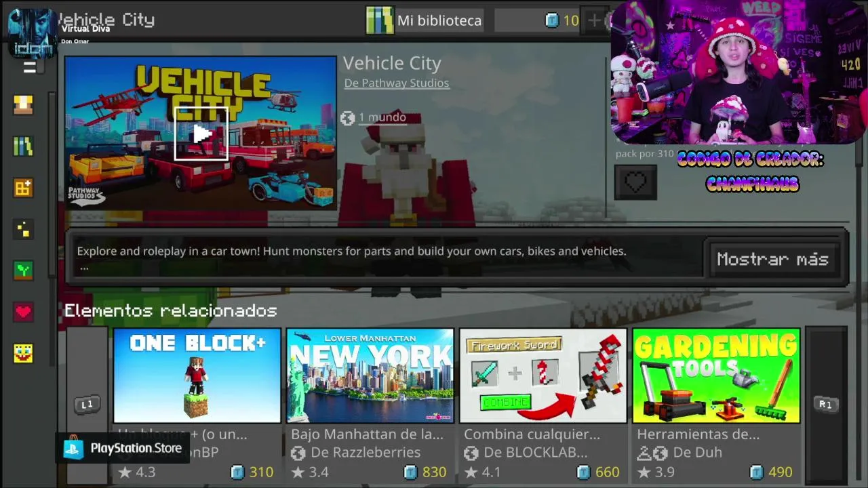Select the green Y sidebar icon
This screenshot has height=488, width=868.
tap(23, 270)
